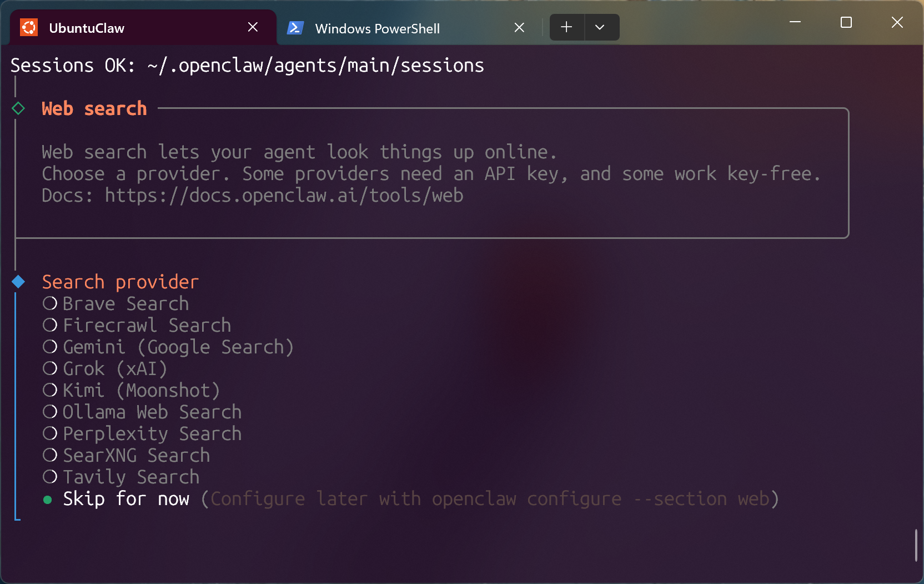Screen dimensions: 924x584
Task: Click the 'Choose a provider' text line
Action: (x=431, y=174)
